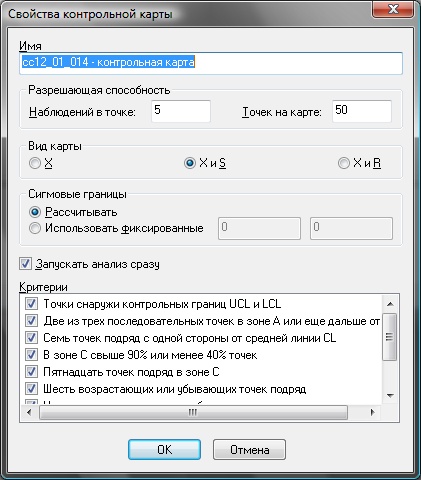
Task: Click the Наблюдений в точке input field
Action: (181, 111)
